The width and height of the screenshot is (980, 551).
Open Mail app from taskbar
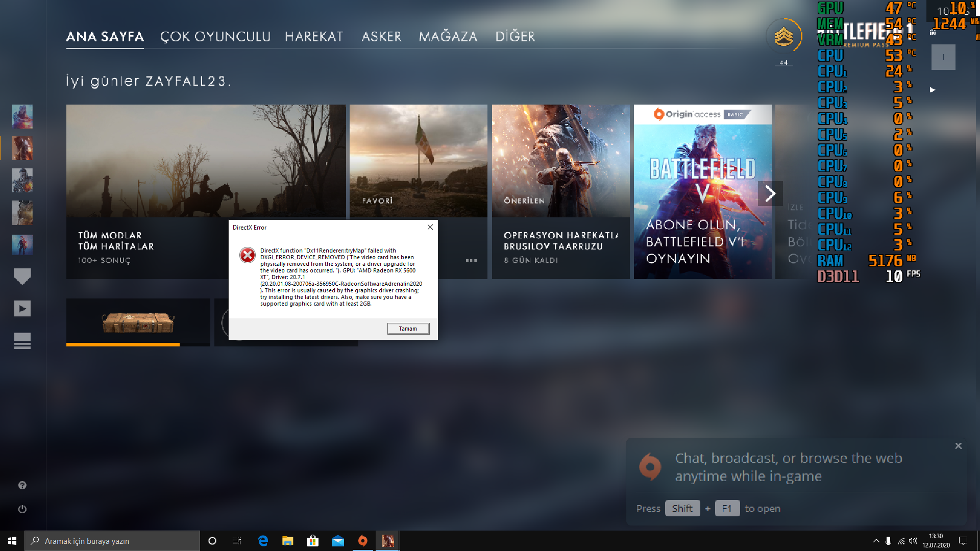click(x=338, y=541)
